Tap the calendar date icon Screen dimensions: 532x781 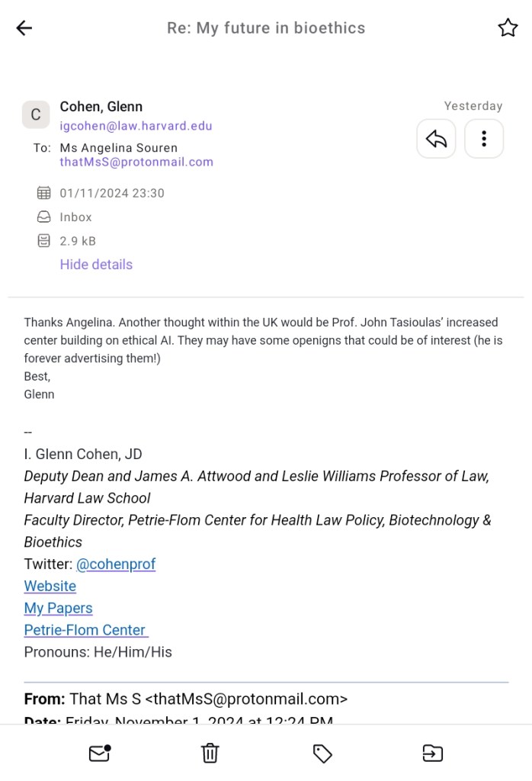coord(44,193)
